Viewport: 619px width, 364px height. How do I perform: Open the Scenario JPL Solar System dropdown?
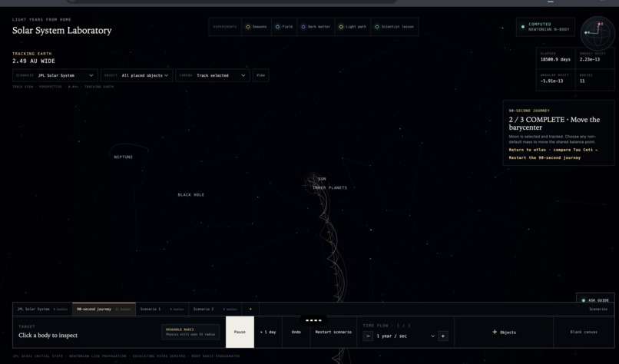pos(55,75)
